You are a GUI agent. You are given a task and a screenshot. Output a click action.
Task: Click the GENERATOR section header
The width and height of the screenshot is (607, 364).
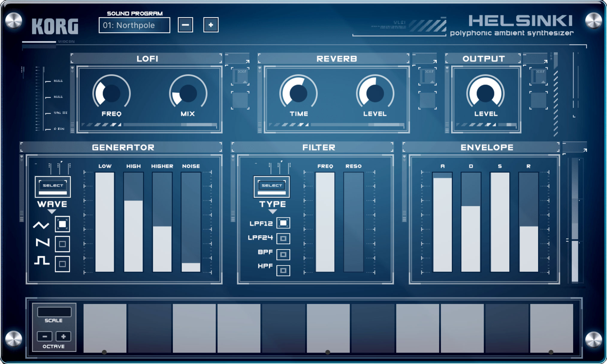pyautogui.click(x=121, y=147)
